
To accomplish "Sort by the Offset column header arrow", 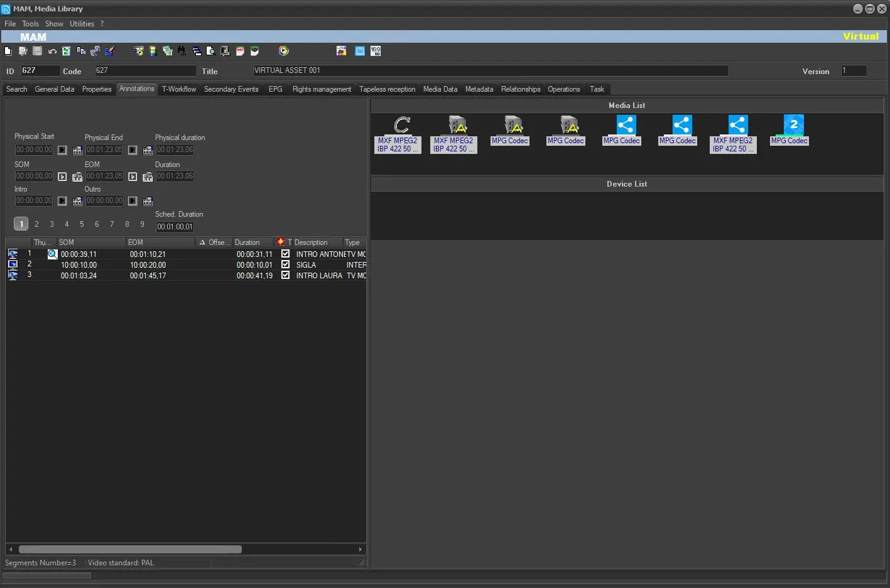I will (202, 242).
